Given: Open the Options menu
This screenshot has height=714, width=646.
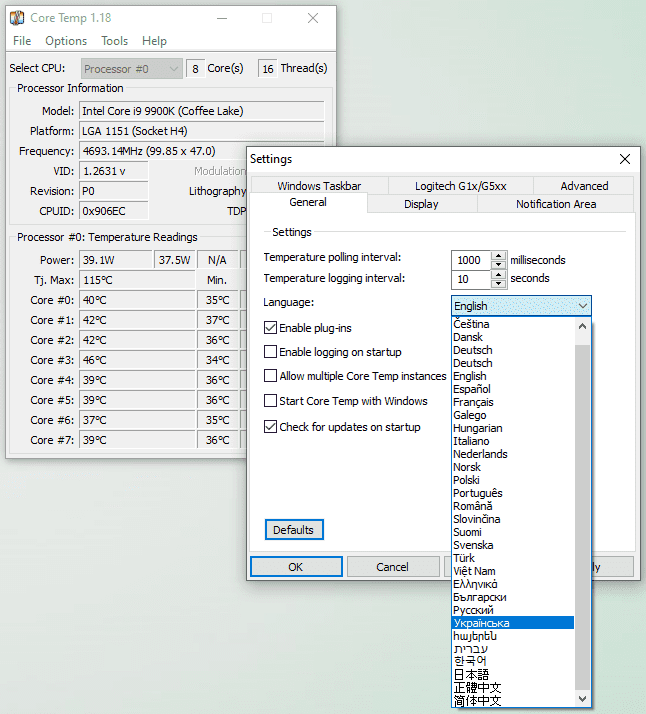Looking at the screenshot, I should coord(66,41).
